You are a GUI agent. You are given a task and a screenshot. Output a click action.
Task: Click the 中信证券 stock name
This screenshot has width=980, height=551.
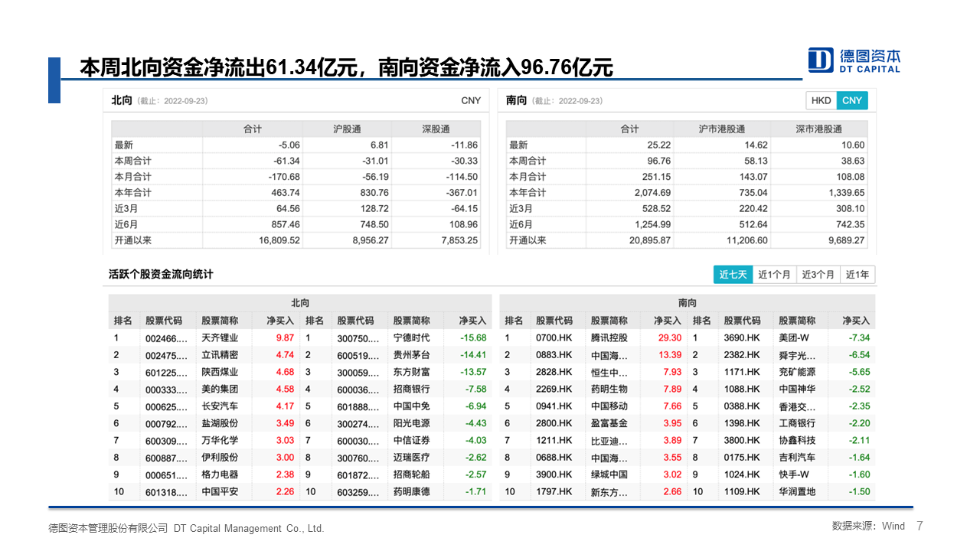point(412,440)
